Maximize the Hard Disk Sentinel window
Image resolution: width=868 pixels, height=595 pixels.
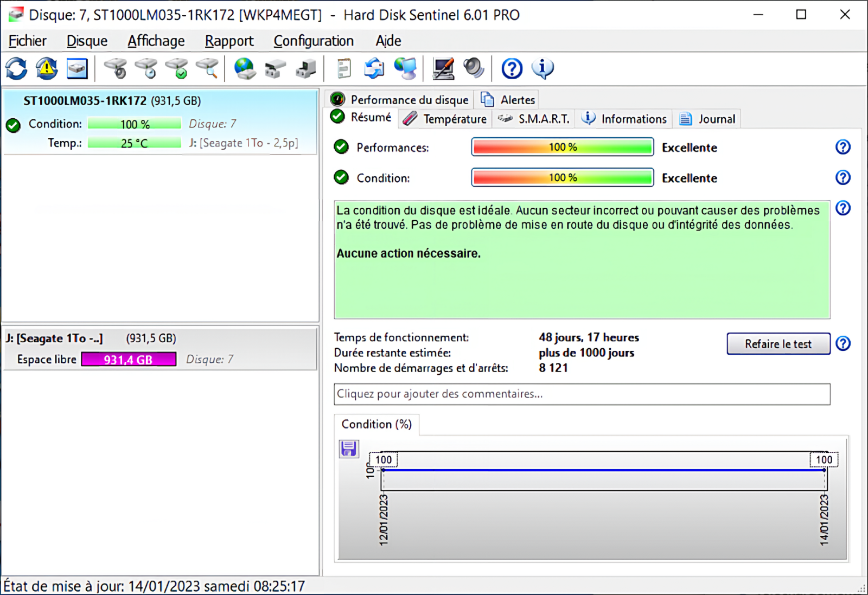(x=801, y=15)
